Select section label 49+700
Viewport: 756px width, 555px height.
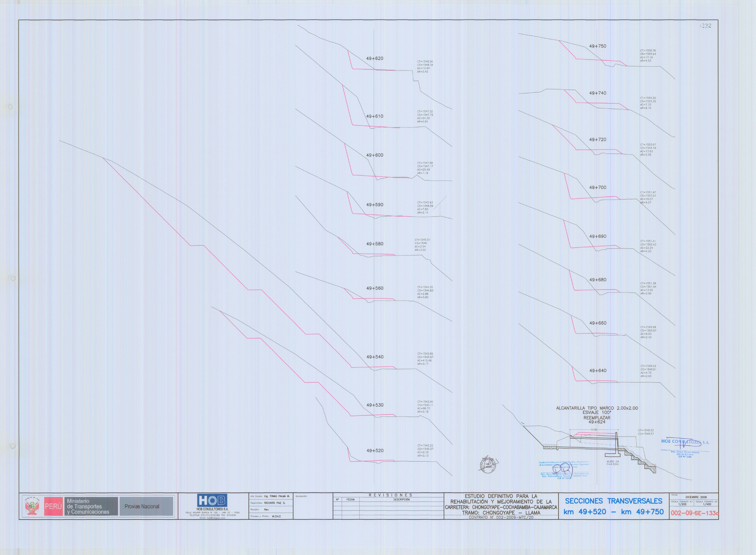click(598, 187)
